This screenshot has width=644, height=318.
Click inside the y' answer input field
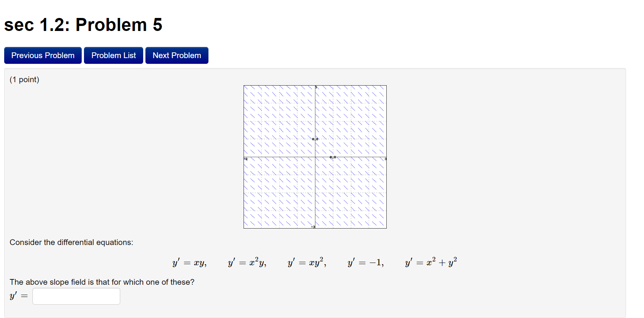pos(76,296)
